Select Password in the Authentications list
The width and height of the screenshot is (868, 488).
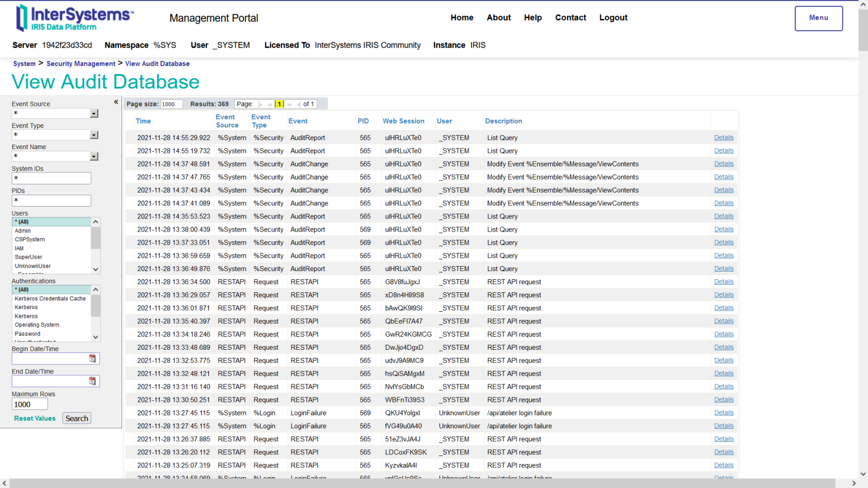[28, 334]
